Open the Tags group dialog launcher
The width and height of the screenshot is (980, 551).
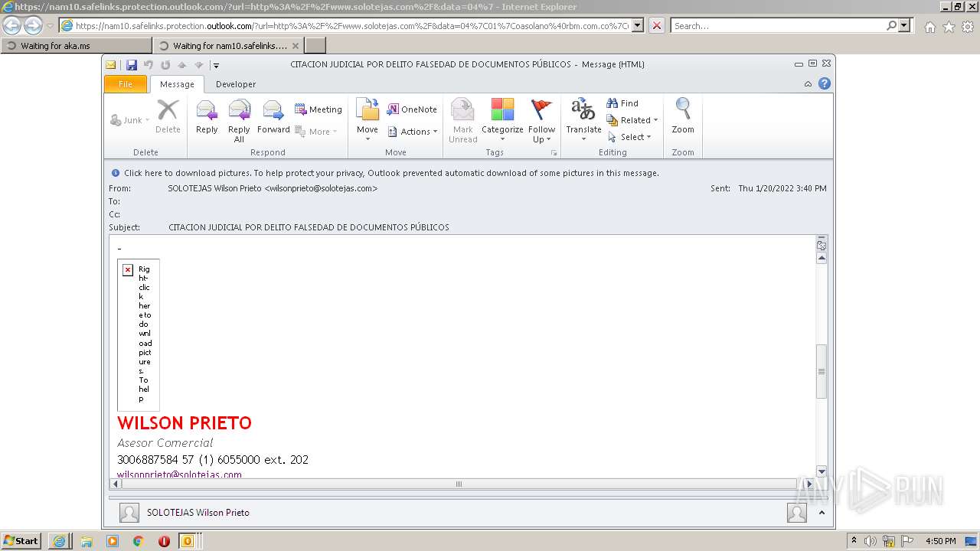point(554,153)
